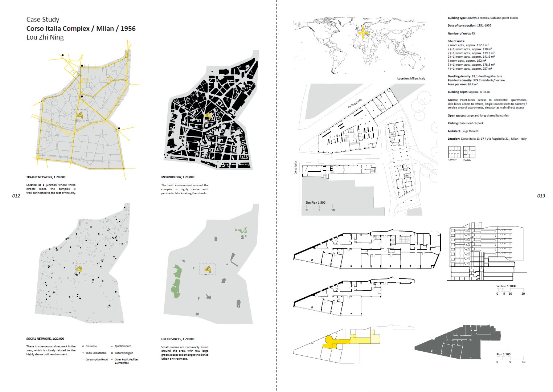
Task: Click the 'Section 1:1000' scale label
Action: pos(506,286)
